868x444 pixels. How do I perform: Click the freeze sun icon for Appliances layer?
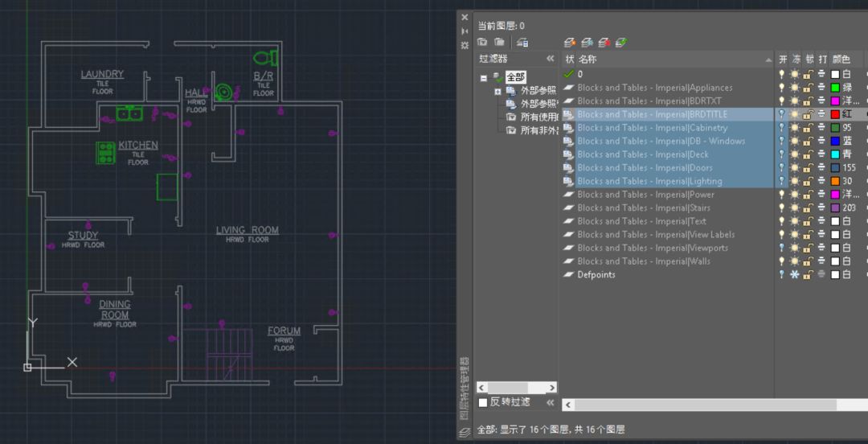795,88
